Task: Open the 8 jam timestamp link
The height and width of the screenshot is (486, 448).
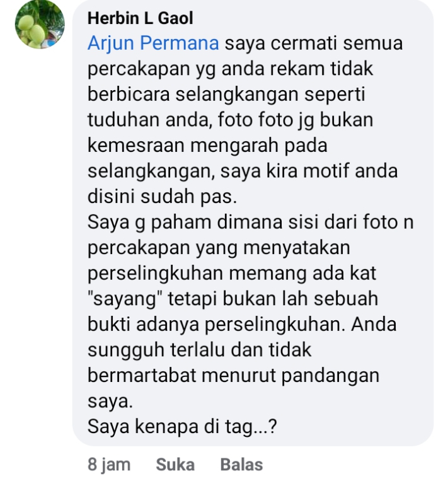Action: pyautogui.click(x=109, y=465)
